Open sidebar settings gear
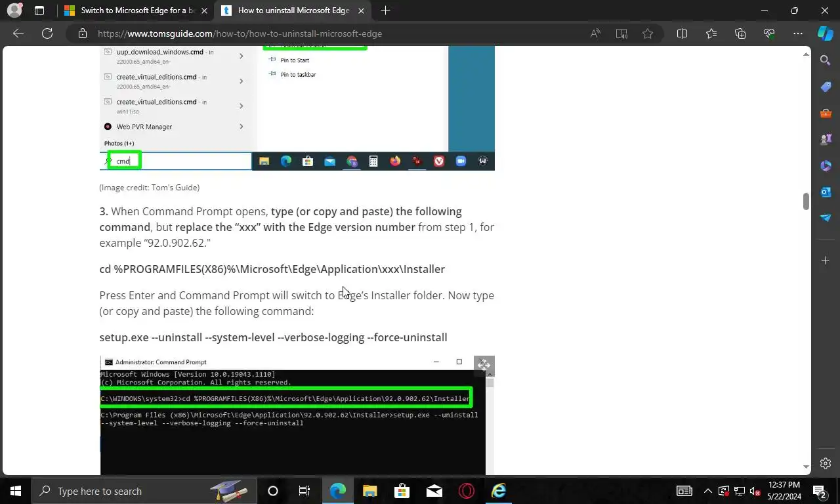This screenshot has width=840, height=504. (826, 463)
